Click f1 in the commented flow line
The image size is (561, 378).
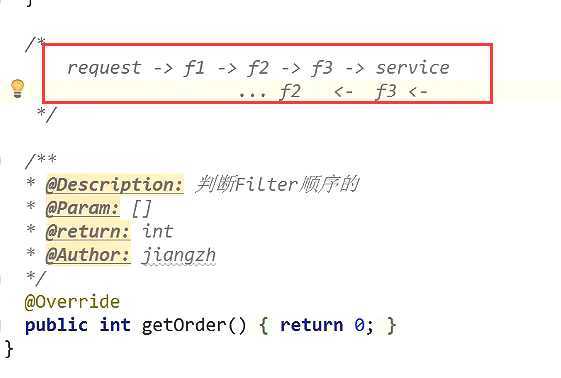coord(194,67)
